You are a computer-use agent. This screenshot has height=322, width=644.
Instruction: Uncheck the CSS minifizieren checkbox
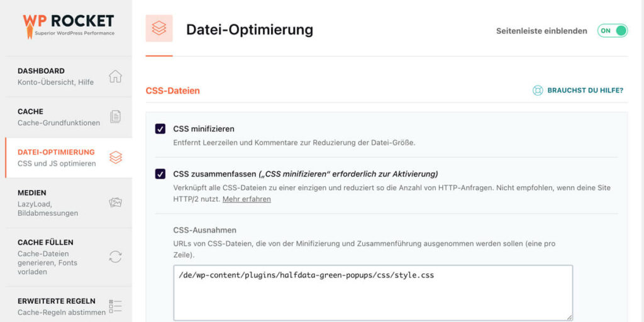point(160,129)
